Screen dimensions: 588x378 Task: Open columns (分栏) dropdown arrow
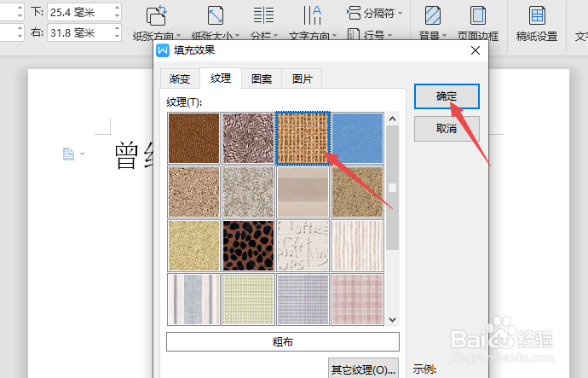[275, 36]
